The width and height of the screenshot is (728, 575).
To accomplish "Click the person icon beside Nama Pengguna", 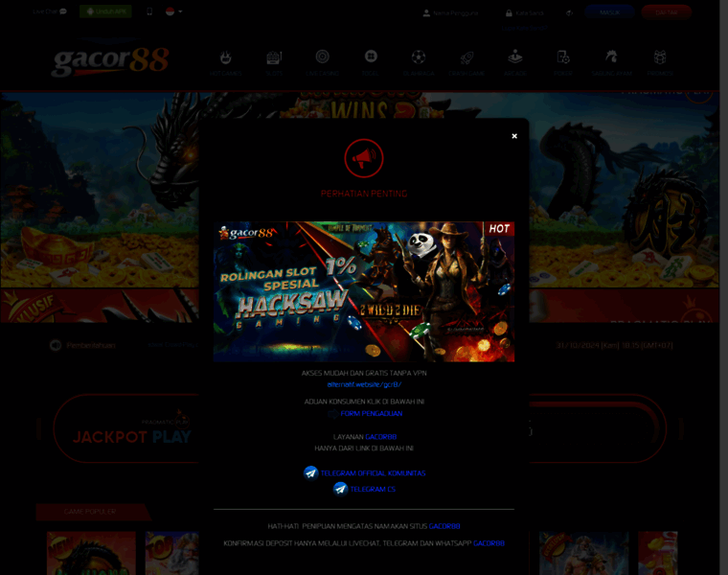I will [x=426, y=13].
